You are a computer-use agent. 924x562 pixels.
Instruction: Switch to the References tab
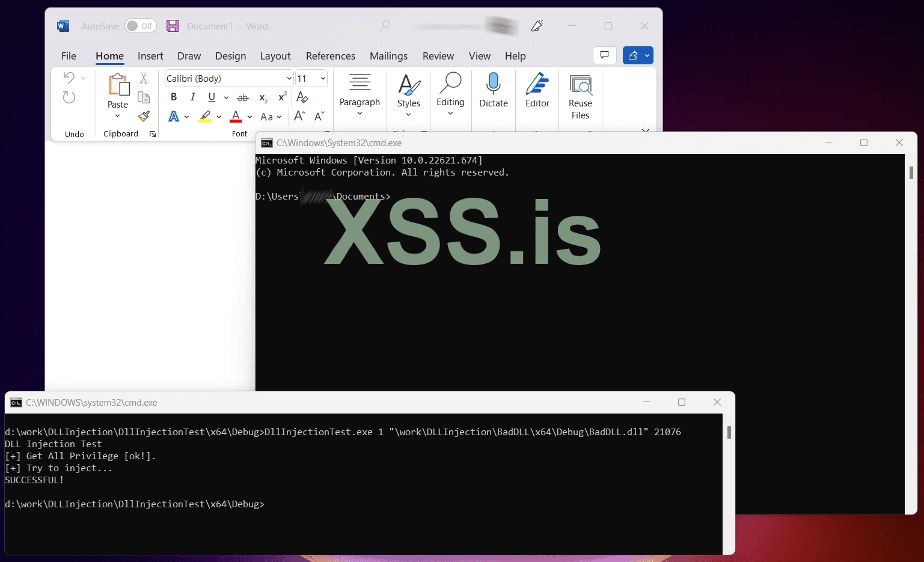coord(331,56)
